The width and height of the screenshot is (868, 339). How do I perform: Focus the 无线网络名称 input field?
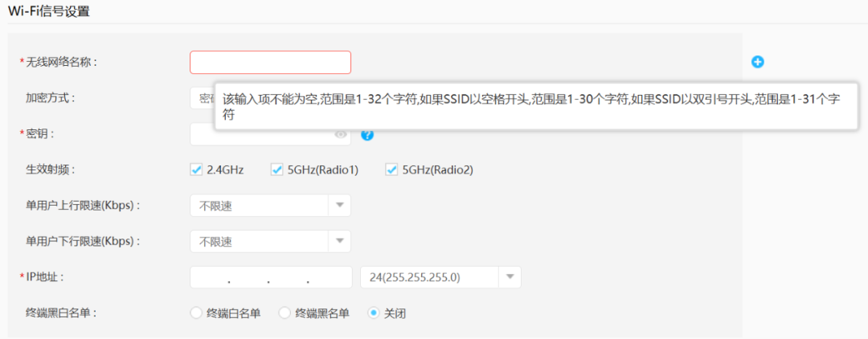tap(270, 63)
